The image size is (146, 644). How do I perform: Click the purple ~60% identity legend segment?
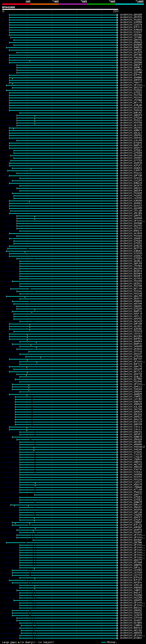coord(73,4)
